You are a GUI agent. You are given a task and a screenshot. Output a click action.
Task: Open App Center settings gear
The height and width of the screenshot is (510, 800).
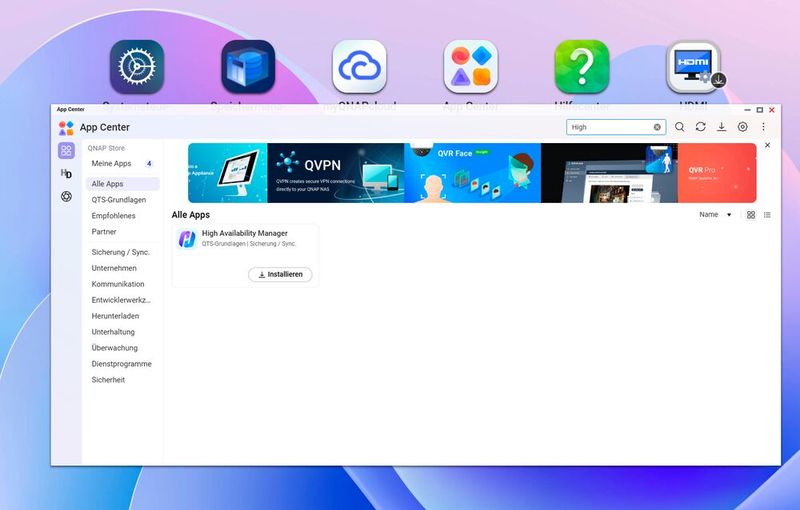click(x=742, y=127)
